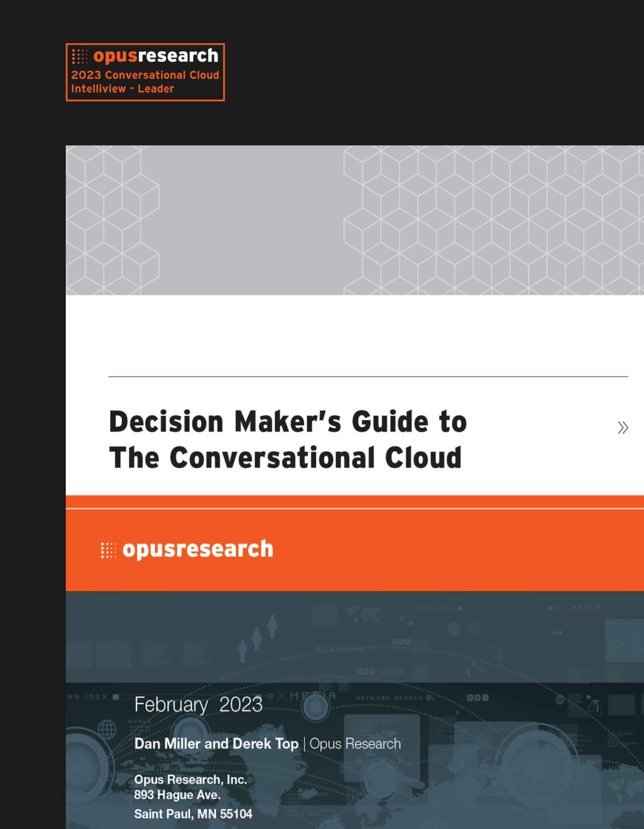Click the dotted grid icon in the orange band logo
Screen dimensions: 644x829
pyautogui.click(x=109, y=550)
